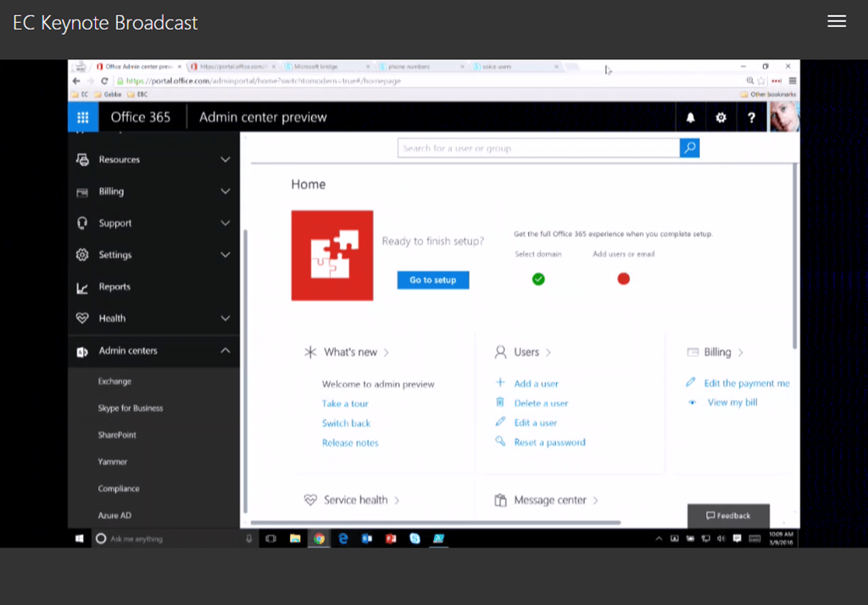Click the Reports chart icon in sidebar
The image size is (868, 605).
82,287
